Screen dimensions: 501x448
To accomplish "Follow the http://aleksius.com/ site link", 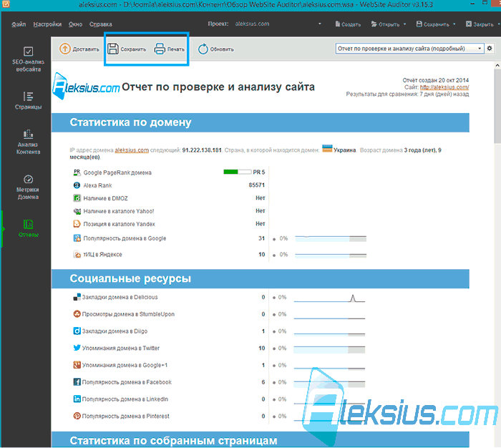I will point(444,87).
